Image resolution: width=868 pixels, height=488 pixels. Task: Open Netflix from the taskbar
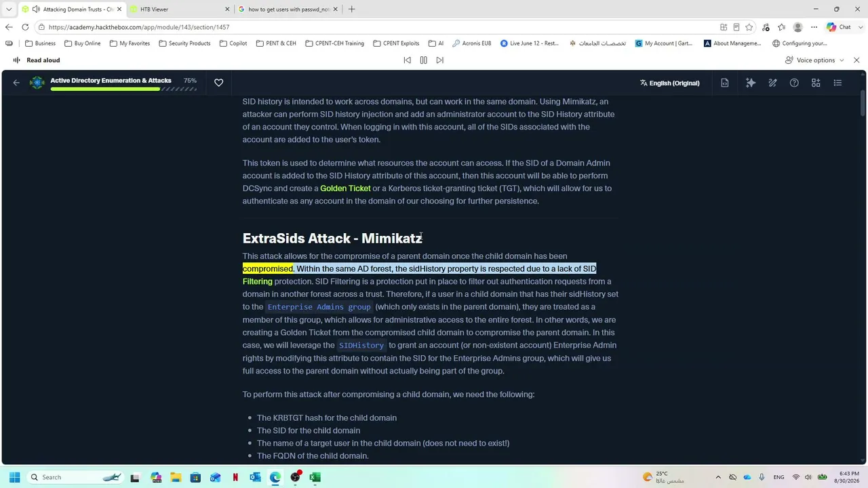235,477
